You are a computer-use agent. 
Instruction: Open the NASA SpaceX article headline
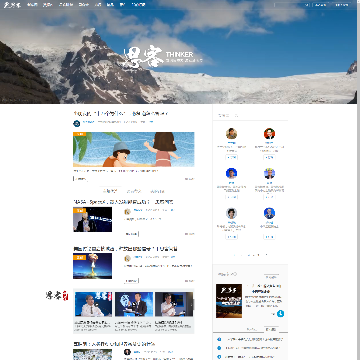point(123,202)
